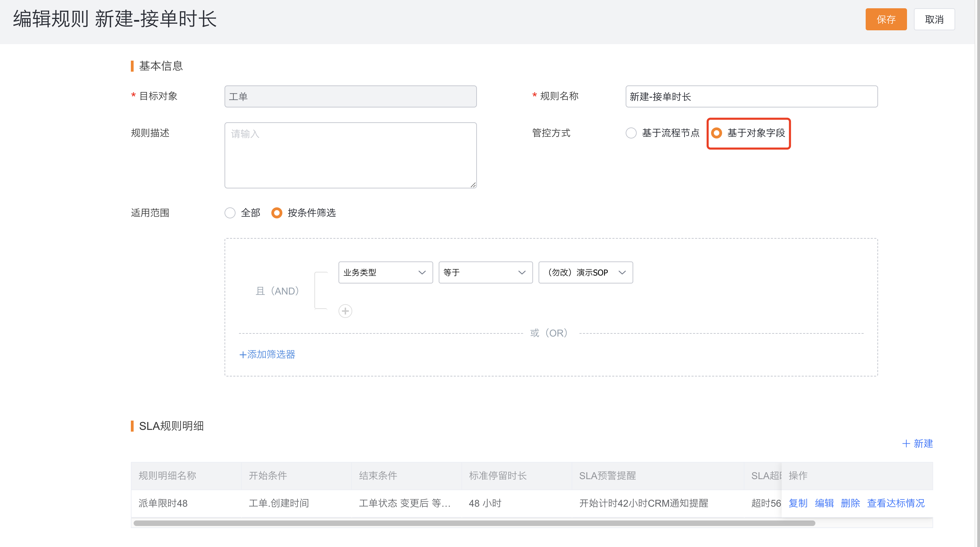980x547 pixels.
Task: Click the plus circle add-condition icon
Action: 345,311
